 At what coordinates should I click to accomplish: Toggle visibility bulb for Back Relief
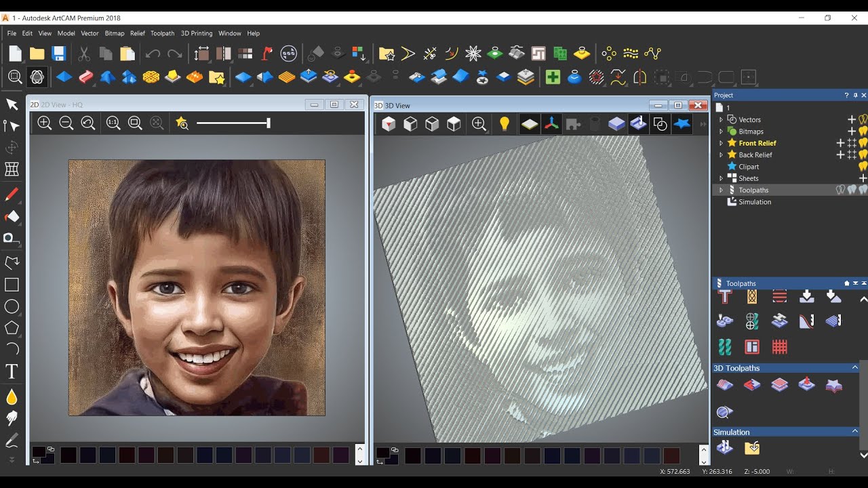[x=863, y=155]
